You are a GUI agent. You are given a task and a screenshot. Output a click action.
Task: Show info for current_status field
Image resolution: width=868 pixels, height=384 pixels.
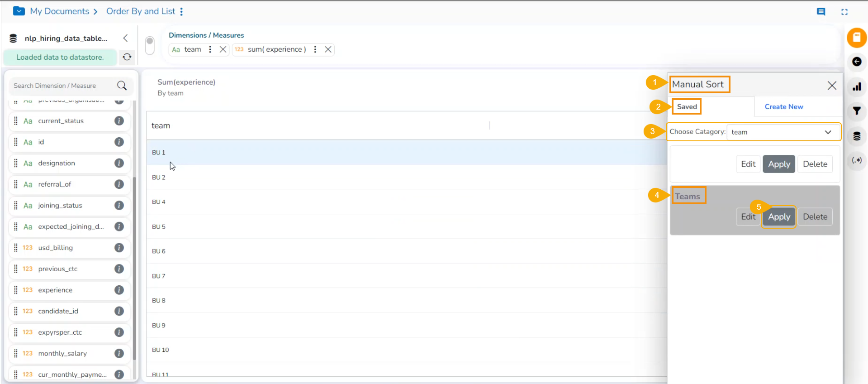pos(119,121)
